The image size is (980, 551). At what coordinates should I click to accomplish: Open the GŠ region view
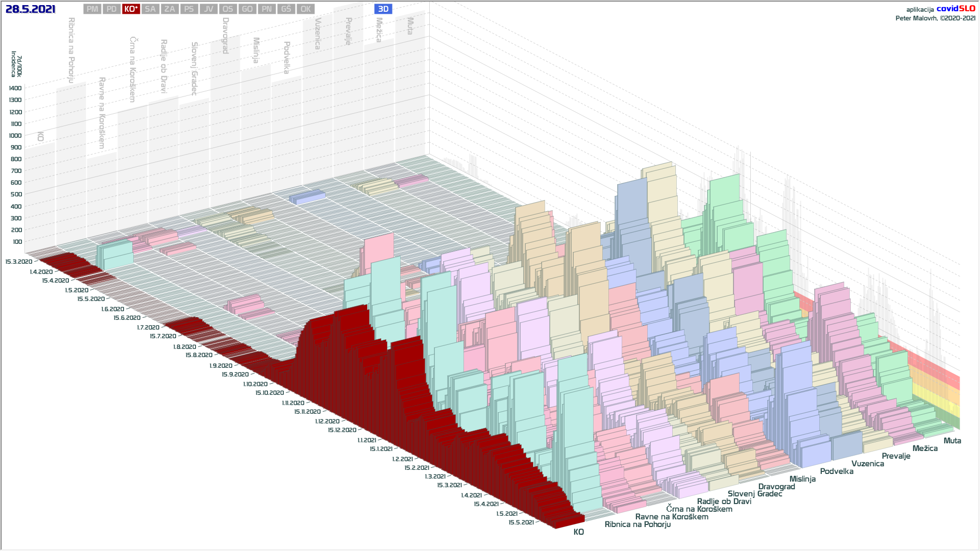[x=286, y=9]
